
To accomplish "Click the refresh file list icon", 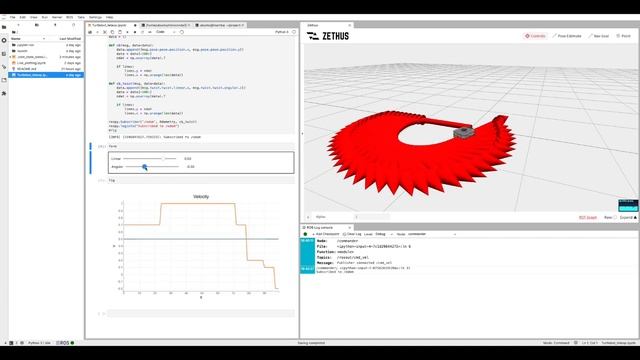I will click(73, 25).
